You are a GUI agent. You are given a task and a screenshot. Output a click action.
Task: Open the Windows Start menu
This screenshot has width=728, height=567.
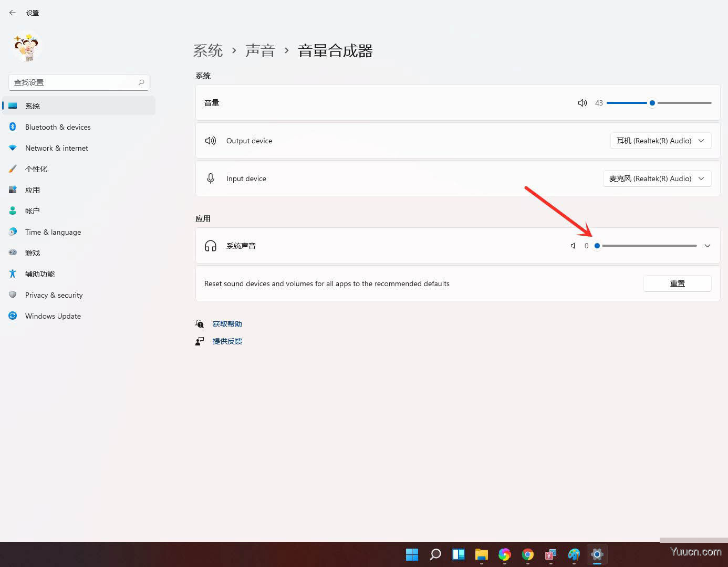(x=412, y=554)
